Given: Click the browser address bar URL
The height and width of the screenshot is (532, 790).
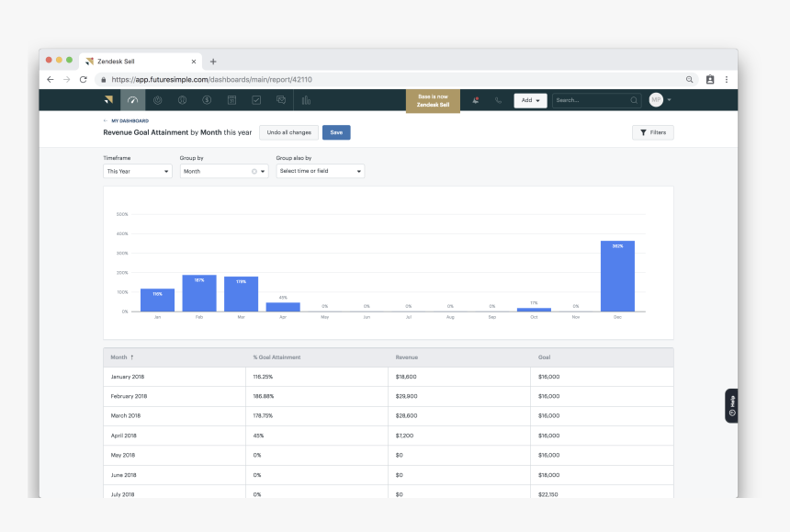Looking at the screenshot, I should [211, 80].
